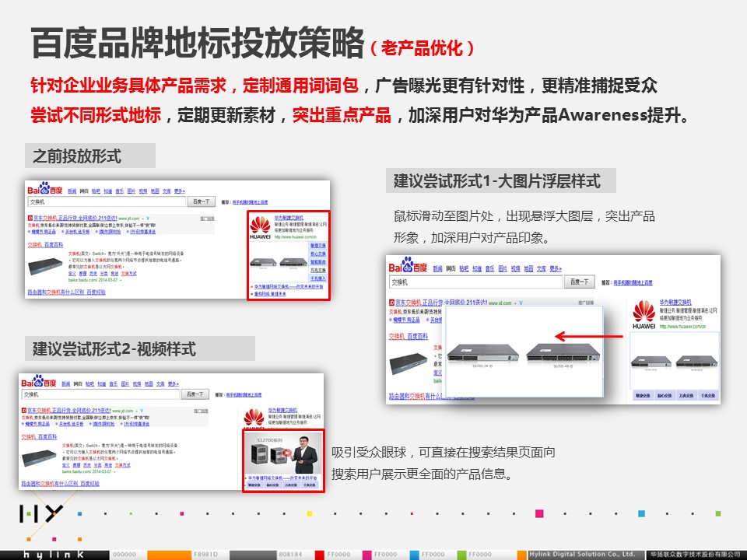The image size is (747, 560).
Task: Click the HY logo at the slide's bottom-left
Action: pos(40,514)
